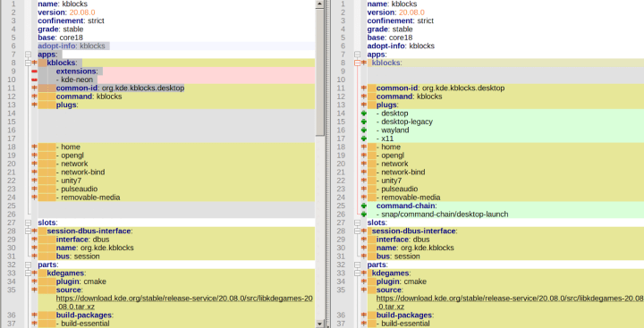Click the green marker beside desktop-launch line
This screenshot has height=328, width=644.
point(363,214)
